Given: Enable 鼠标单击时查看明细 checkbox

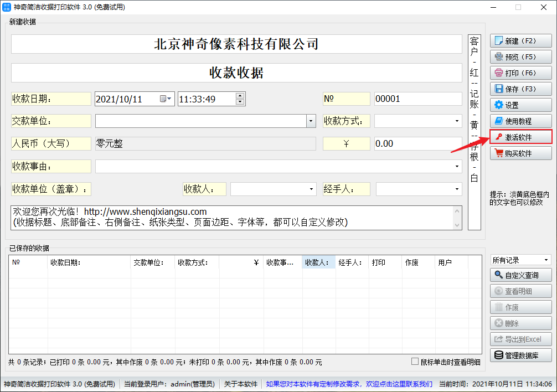Looking at the screenshot, I should pos(415,362).
